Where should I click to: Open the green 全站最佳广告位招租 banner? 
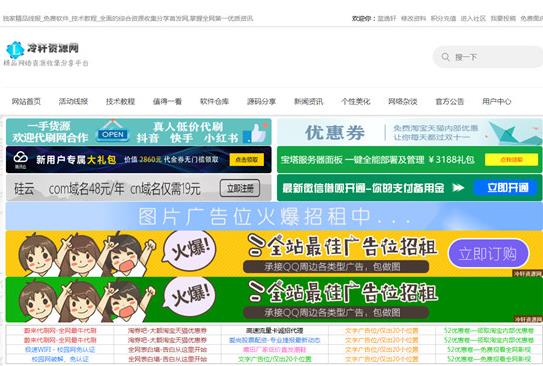(x=274, y=300)
